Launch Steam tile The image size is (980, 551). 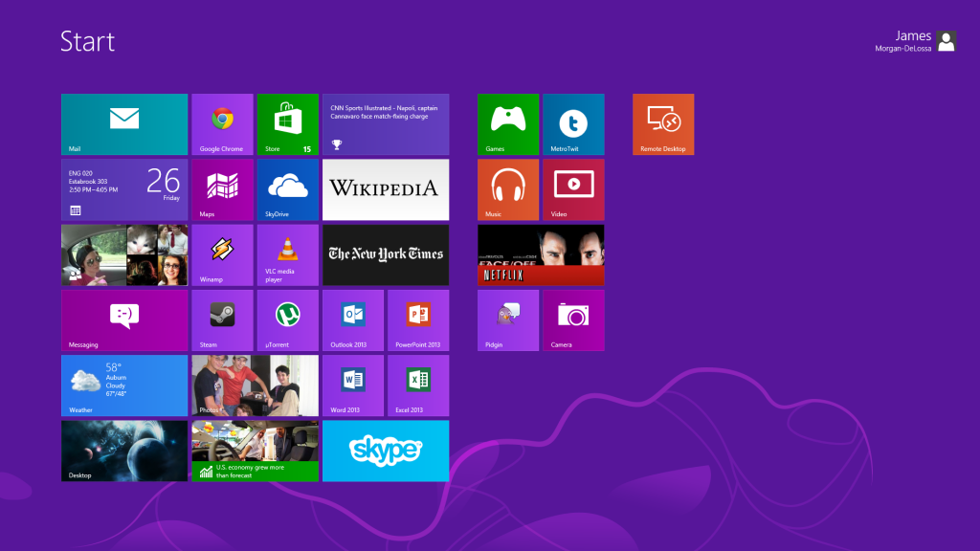tap(222, 320)
